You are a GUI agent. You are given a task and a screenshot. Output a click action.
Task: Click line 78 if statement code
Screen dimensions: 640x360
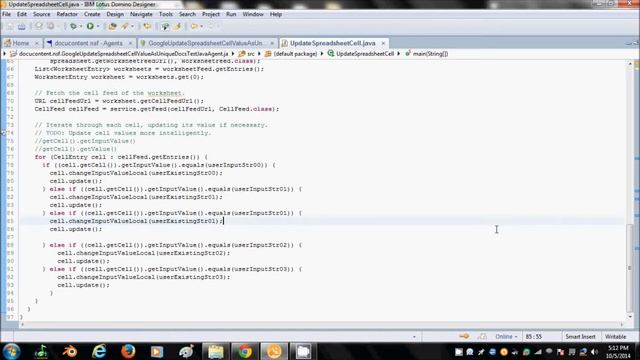point(159,165)
